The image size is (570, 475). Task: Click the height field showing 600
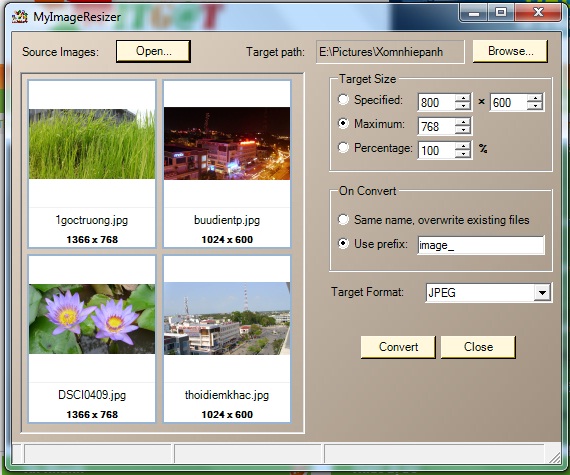508,102
